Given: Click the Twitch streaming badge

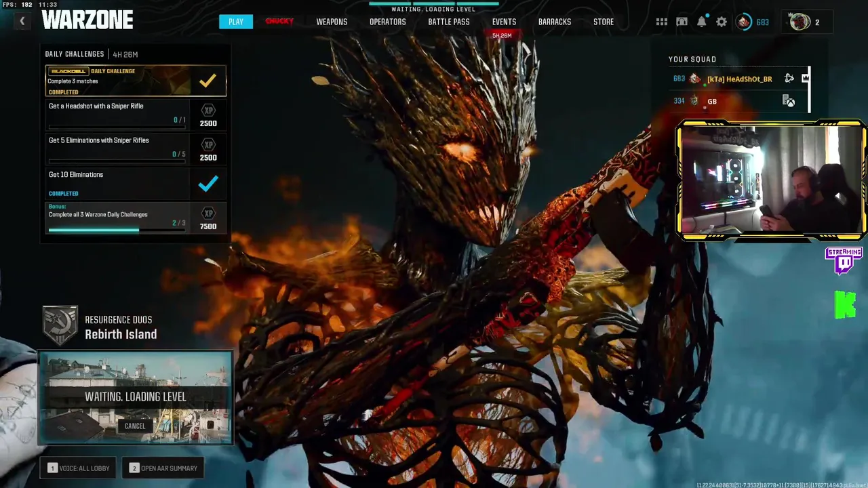Looking at the screenshot, I should coord(844,261).
